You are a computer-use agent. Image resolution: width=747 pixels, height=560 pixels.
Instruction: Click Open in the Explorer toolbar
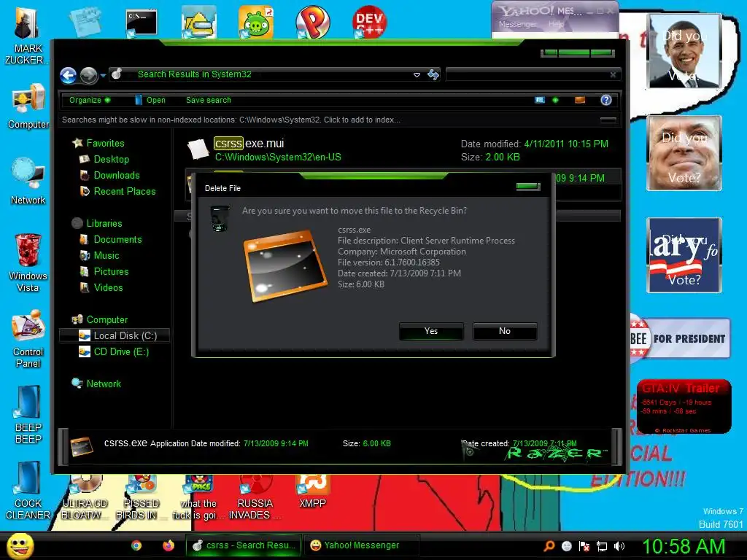coord(150,100)
